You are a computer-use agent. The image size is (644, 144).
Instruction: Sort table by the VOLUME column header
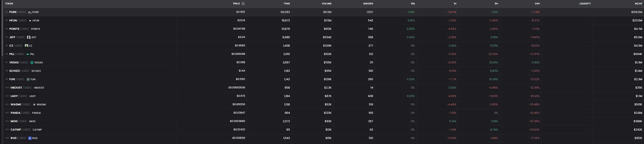327,4
